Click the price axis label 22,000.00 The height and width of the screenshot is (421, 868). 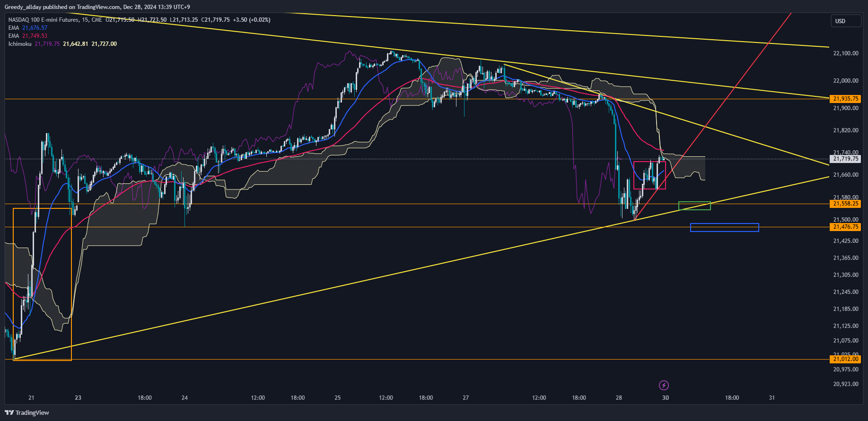[846, 81]
